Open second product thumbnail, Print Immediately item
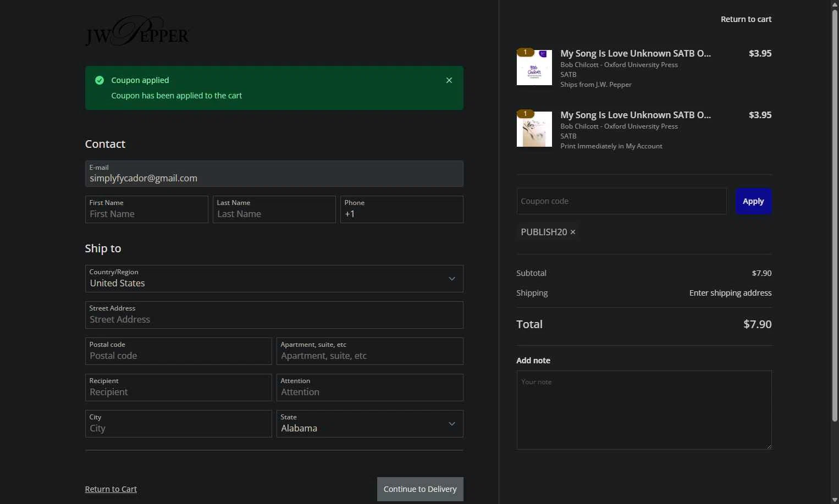 coord(534,129)
